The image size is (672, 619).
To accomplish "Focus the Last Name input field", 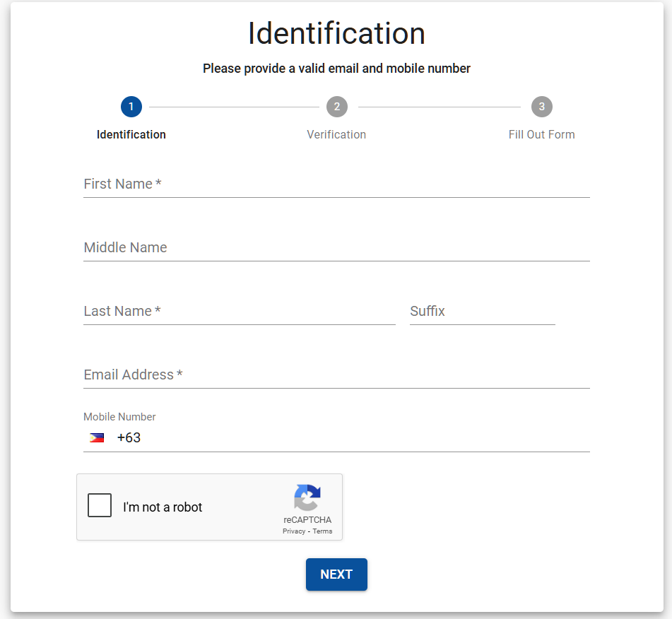I will 239,312.
